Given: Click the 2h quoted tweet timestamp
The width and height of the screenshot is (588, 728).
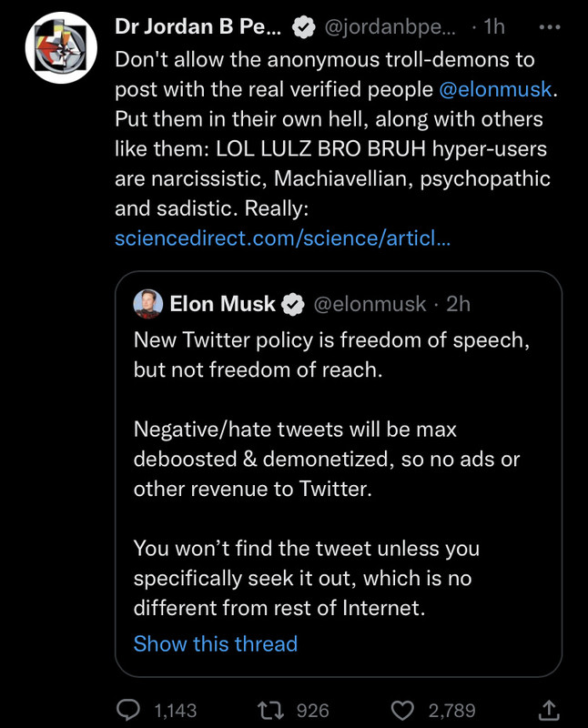Looking at the screenshot, I should coord(459,304).
